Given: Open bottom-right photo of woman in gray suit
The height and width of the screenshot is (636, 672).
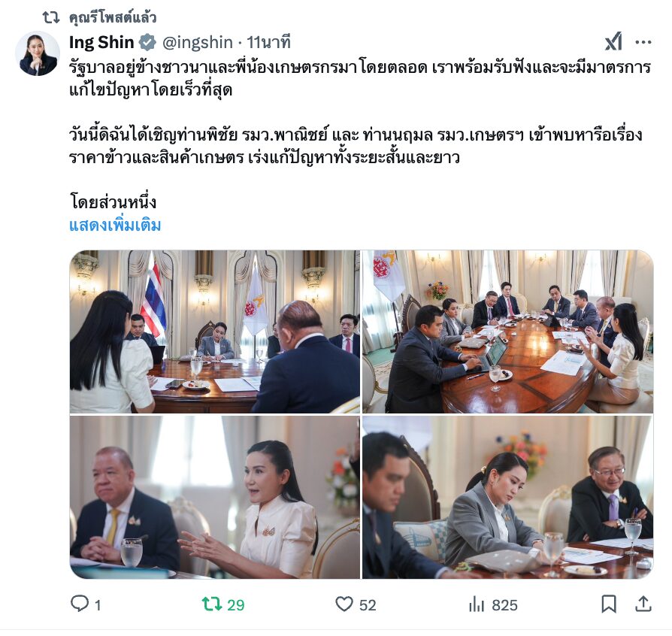Looking at the screenshot, I should click(x=508, y=497).
